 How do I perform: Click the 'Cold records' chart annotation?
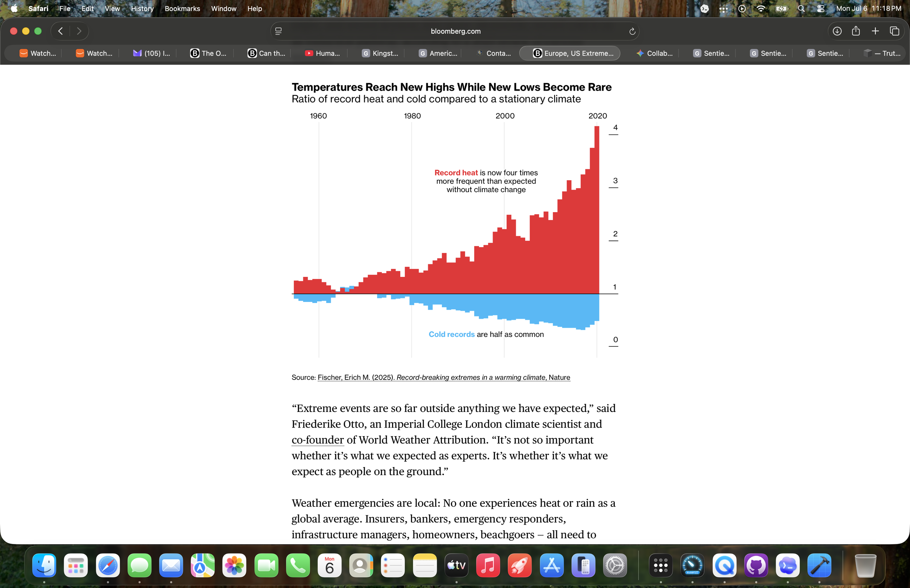click(x=486, y=334)
